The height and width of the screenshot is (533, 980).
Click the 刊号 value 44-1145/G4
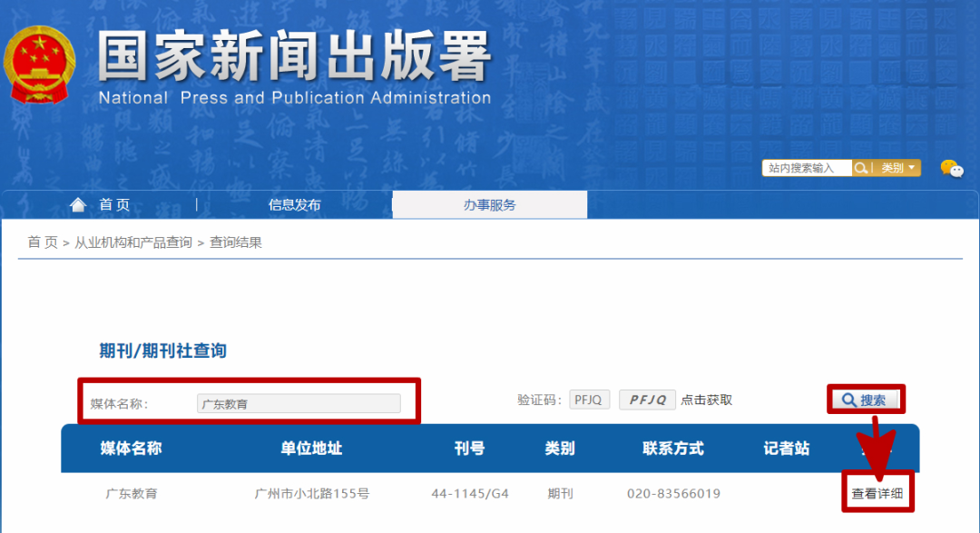pos(470,494)
